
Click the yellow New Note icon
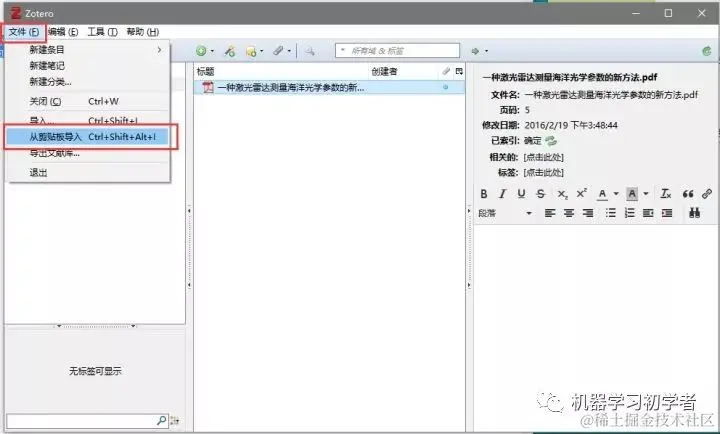[x=251, y=51]
